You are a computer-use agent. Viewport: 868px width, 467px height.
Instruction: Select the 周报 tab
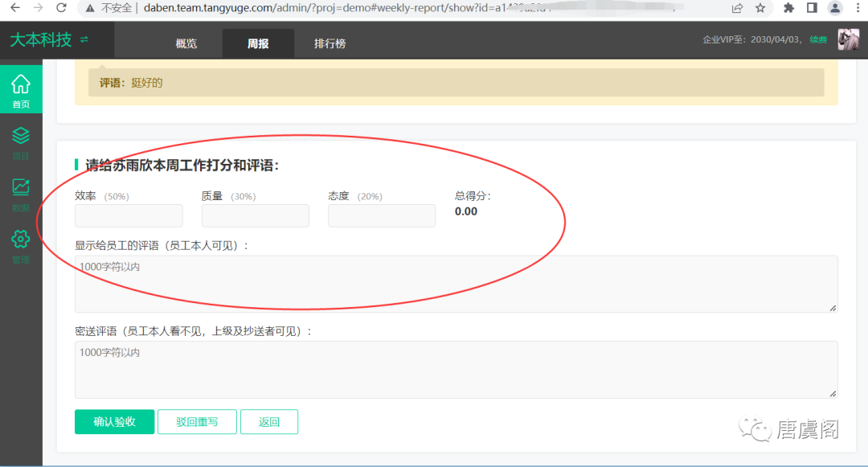click(258, 43)
